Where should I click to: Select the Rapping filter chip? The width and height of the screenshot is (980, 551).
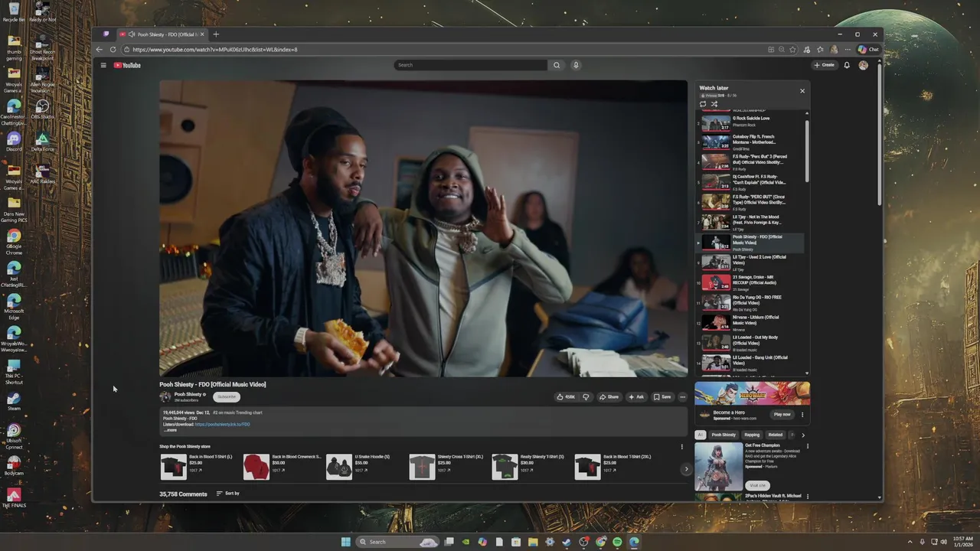752,435
